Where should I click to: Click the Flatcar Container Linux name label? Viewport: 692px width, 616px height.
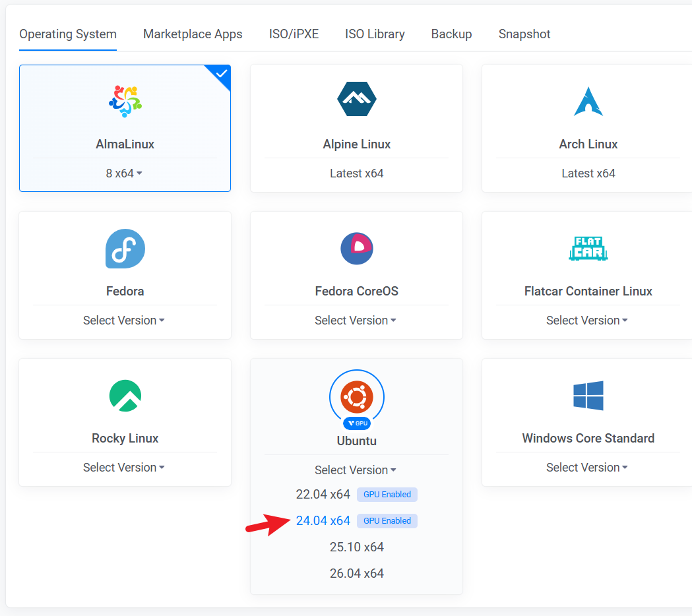point(588,292)
